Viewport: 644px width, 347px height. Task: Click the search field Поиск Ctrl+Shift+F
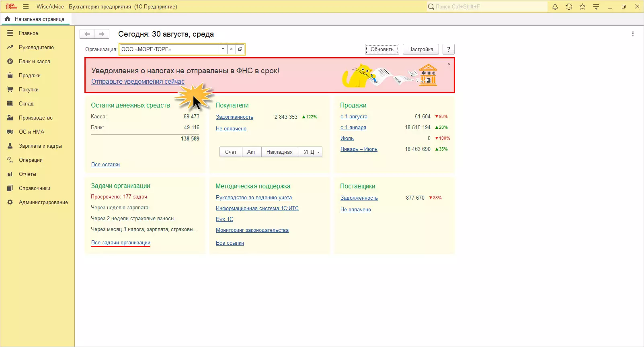pos(487,6)
